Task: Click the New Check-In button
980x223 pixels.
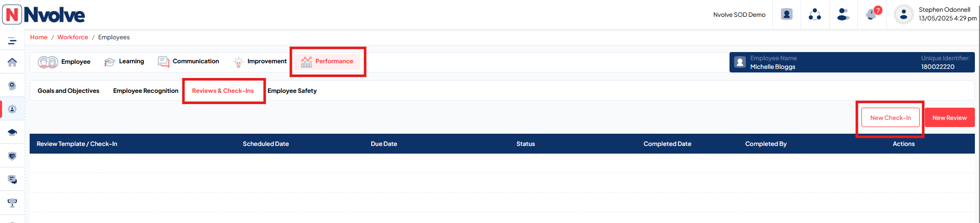Action: [x=891, y=117]
